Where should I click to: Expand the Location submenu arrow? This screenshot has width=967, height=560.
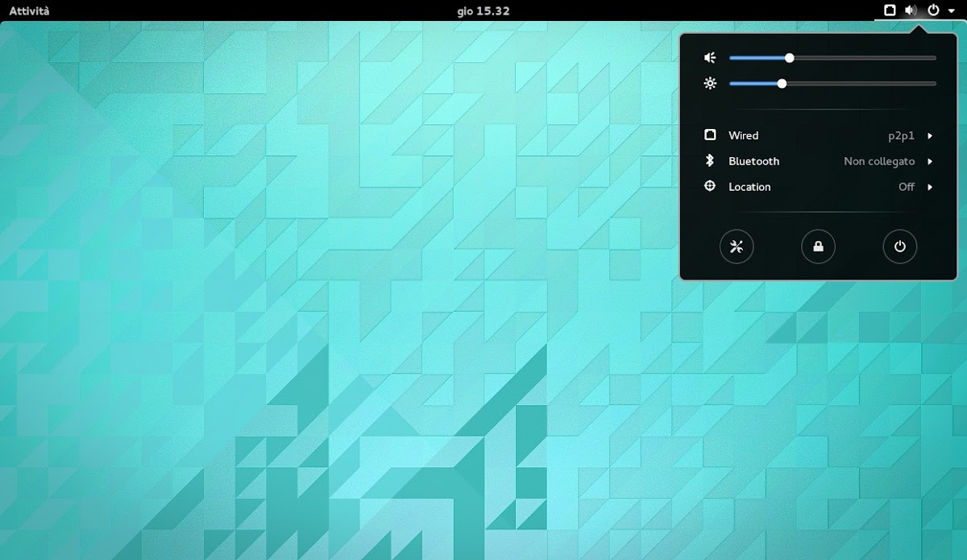pos(930,187)
